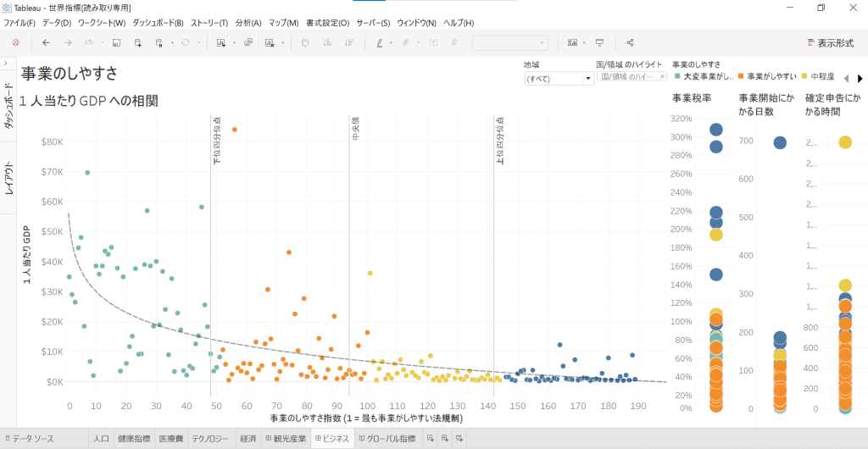Click the Save icon in toolbar

point(116,42)
